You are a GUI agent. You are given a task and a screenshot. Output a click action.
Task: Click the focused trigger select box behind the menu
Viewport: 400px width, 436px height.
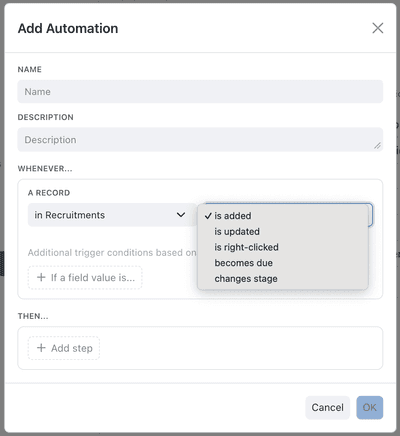(x=370, y=215)
